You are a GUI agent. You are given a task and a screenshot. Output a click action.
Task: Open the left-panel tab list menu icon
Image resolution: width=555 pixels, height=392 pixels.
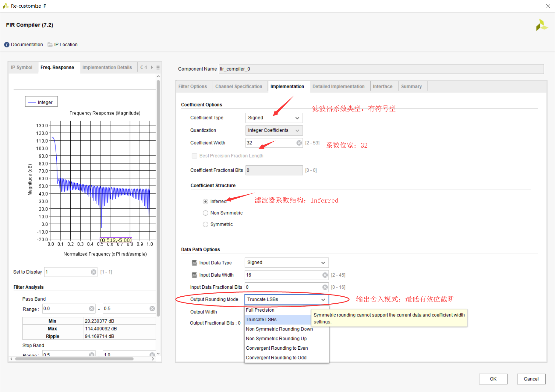[x=158, y=68]
